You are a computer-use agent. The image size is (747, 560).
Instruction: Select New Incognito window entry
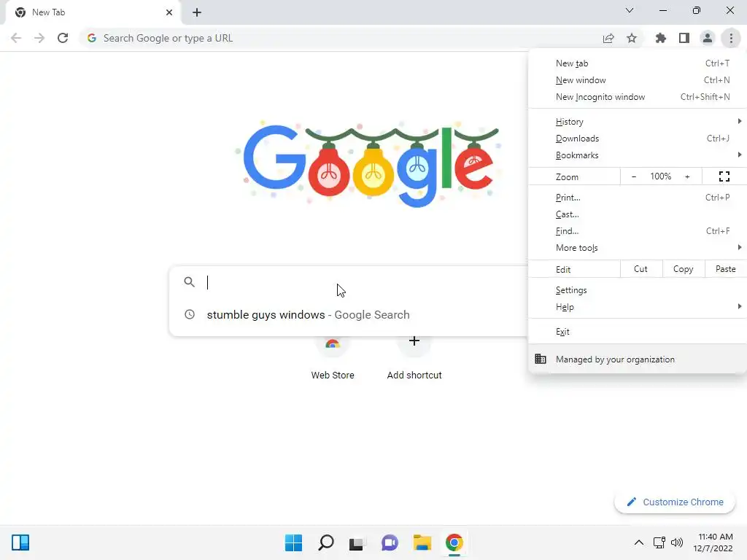point(638,97)
